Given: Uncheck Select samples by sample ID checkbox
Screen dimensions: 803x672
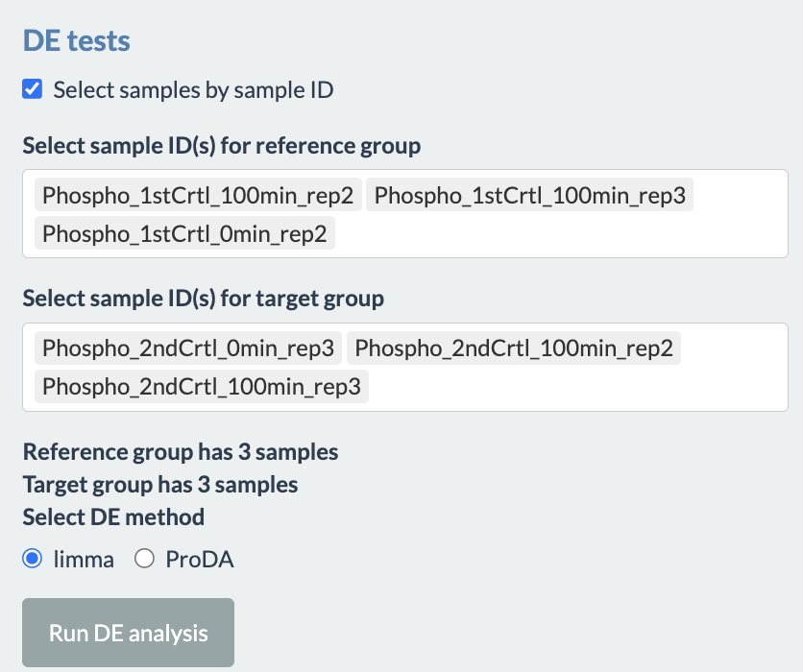Looking at the screenshot, I should [33, 89].
